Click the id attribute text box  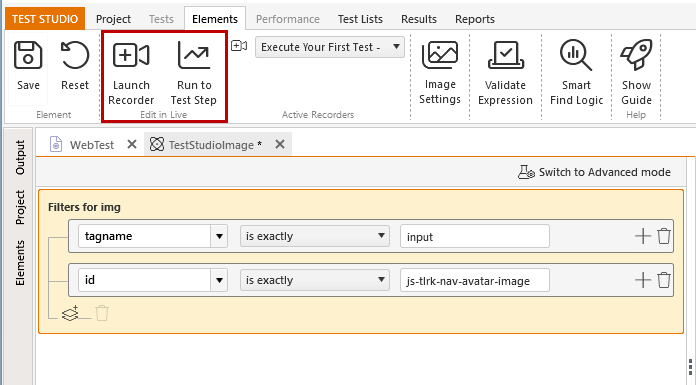(145, 280)
